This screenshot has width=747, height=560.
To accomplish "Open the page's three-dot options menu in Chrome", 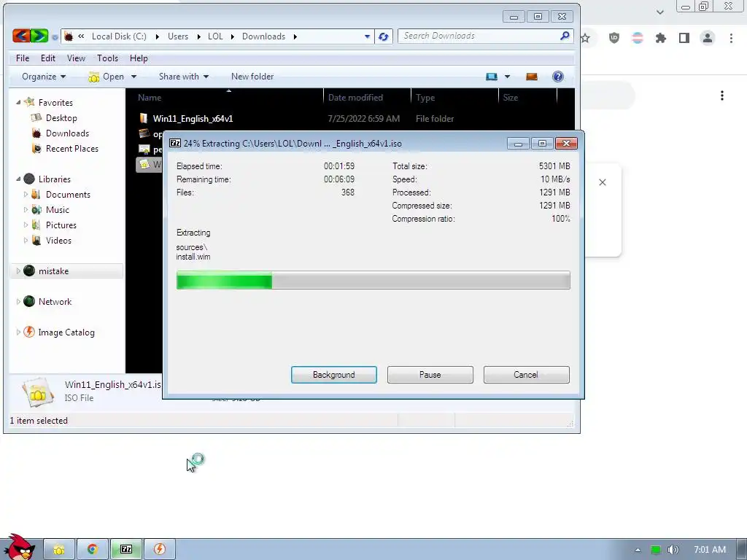I will [x=722, y=96].
